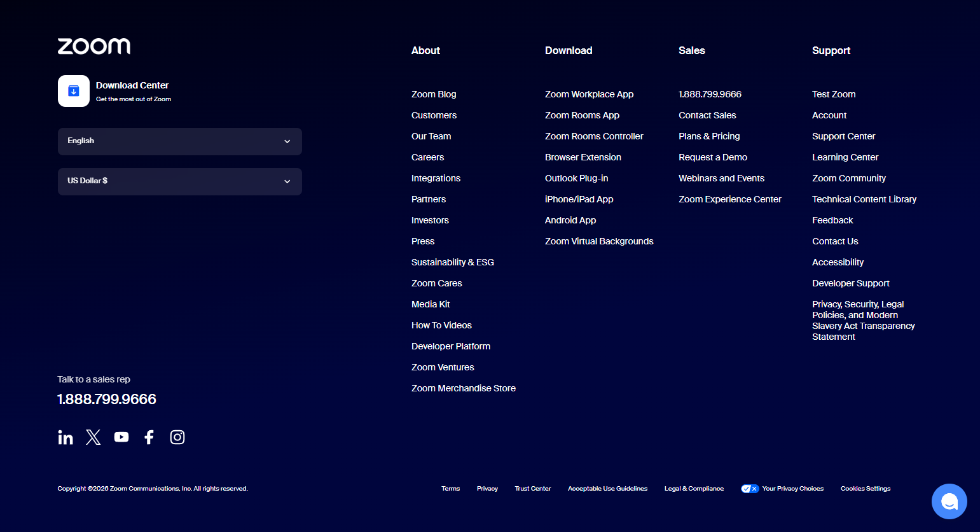View Plans & Pricing
The width and height of the screenshot is (980, 532).
coord(709,136)
